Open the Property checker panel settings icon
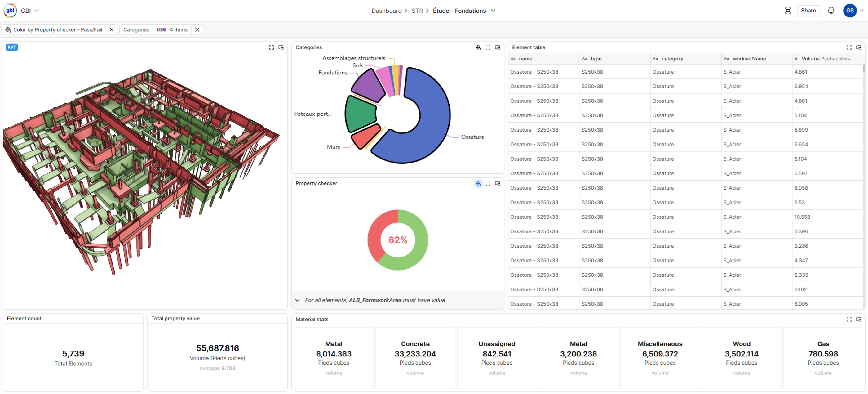Image resolution: width=868 pixels, height=394 pixels. click(x=497, y=183)
